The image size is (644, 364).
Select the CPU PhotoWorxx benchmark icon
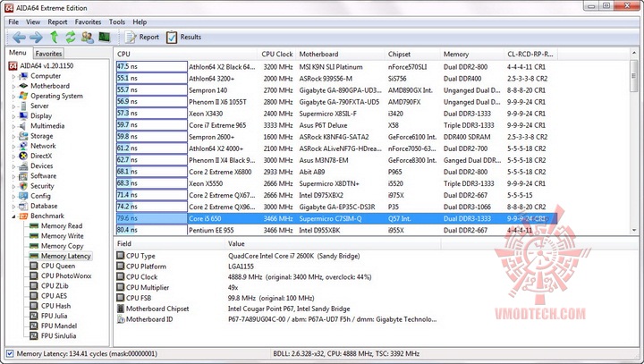(x=34, y=275)
